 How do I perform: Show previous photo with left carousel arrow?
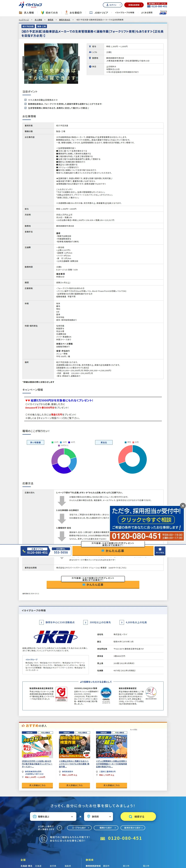click(x=23, y=63)
